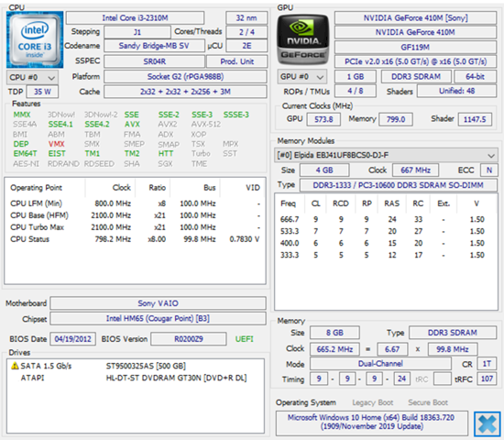The image size is (504, 440).
Task: Expand the Elpida memory module dropdown
Action: click(386, 155)
